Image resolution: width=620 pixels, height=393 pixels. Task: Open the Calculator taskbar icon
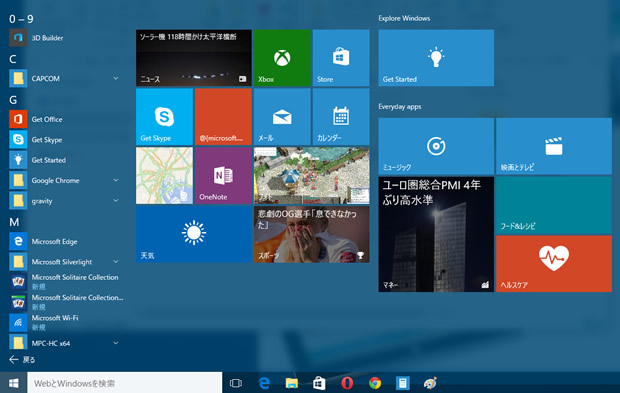click(403, 383)
